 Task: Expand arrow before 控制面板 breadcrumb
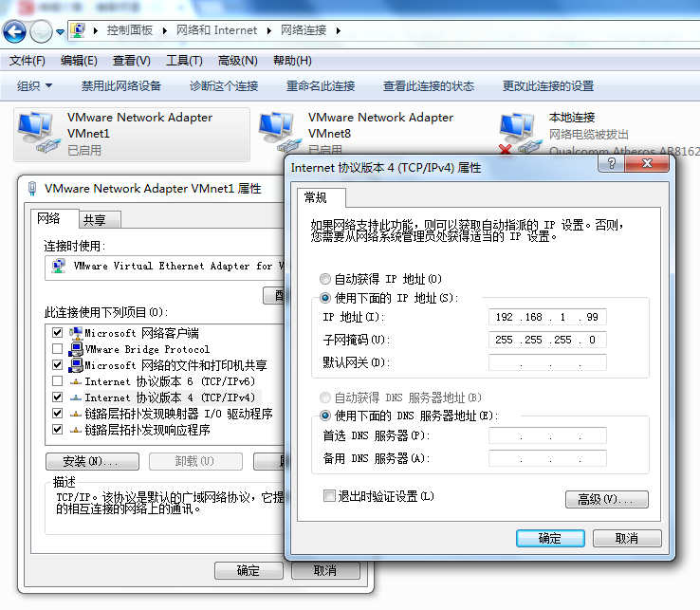tap(96, 30)
